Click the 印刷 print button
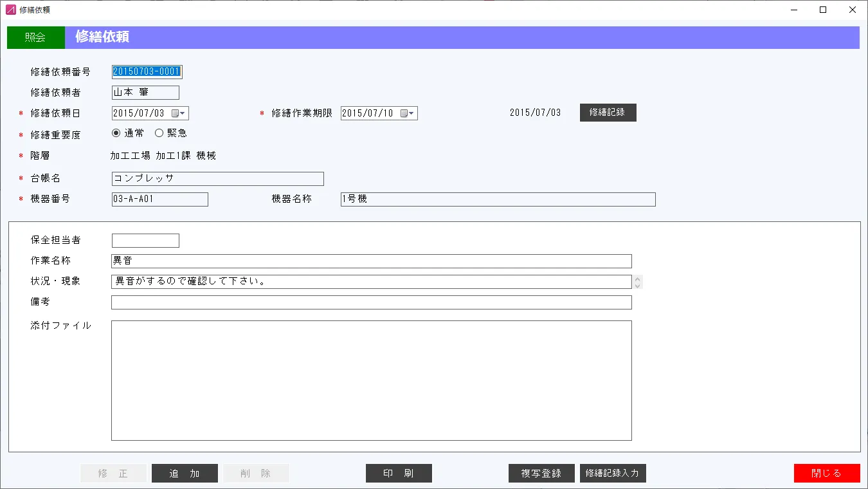 coord(399,473)
